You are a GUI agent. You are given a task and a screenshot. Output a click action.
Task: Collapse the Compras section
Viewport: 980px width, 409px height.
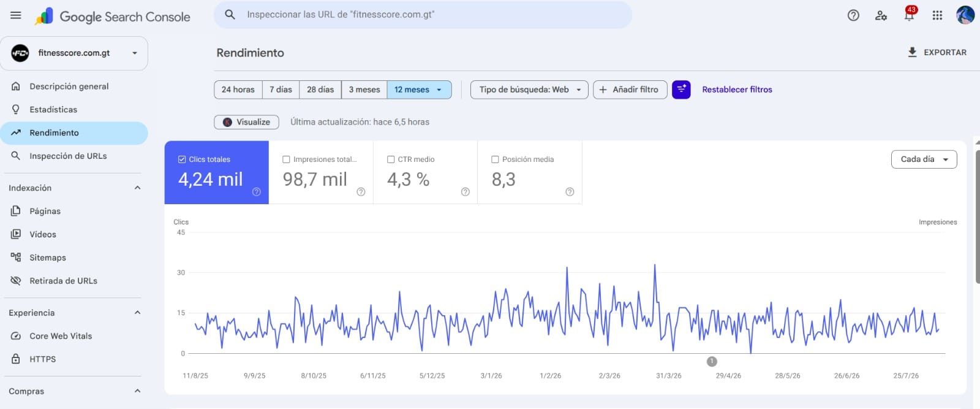(x=137, y=391)
